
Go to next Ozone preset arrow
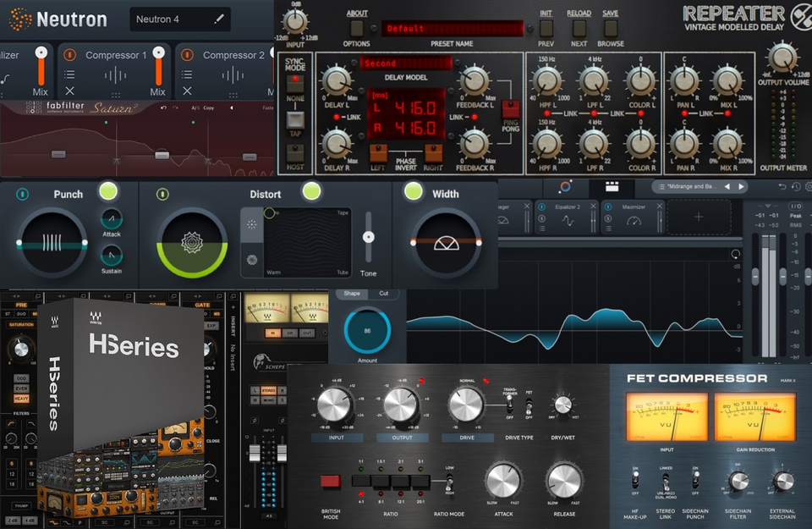741,186
